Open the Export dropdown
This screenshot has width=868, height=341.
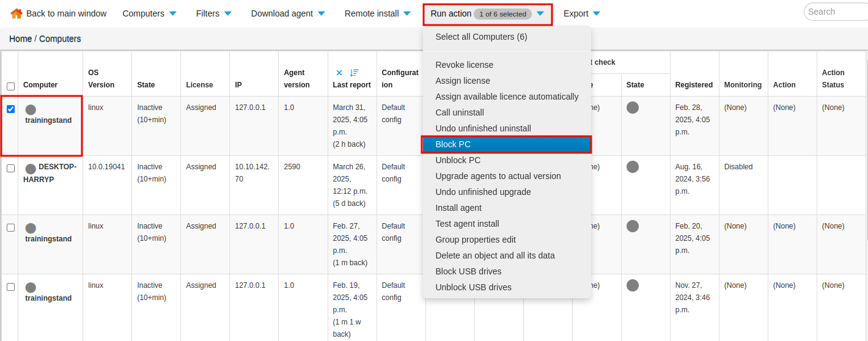[582, 13]
